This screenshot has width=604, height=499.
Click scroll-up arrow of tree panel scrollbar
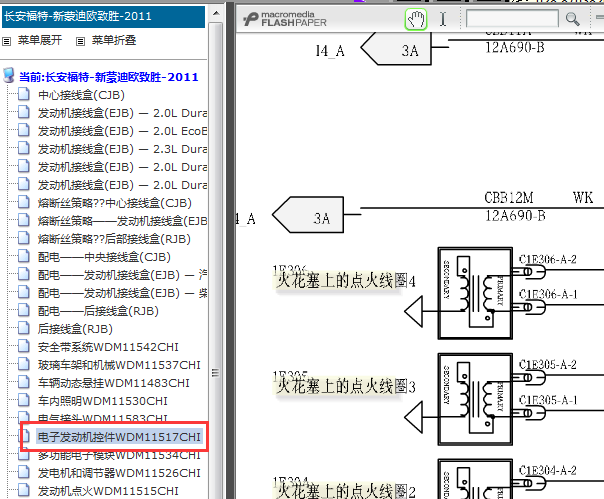tap(216, 13)
